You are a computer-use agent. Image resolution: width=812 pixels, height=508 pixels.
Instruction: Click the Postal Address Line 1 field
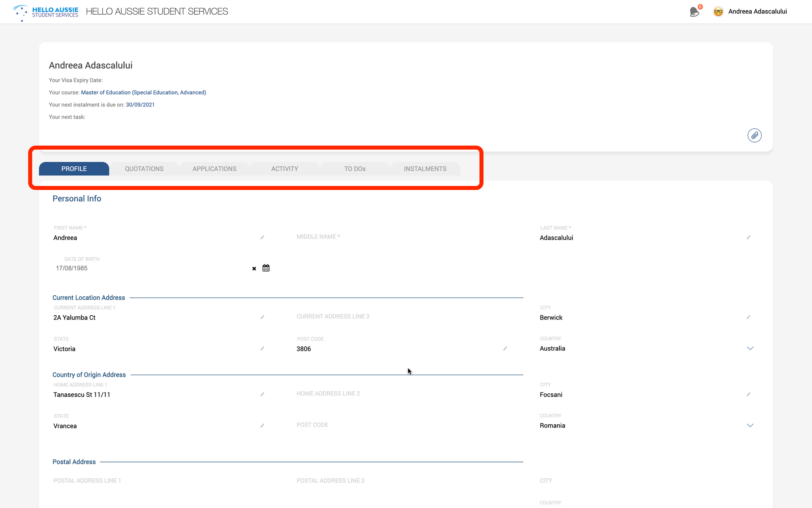pyautogui.click(x=159, y=481)
